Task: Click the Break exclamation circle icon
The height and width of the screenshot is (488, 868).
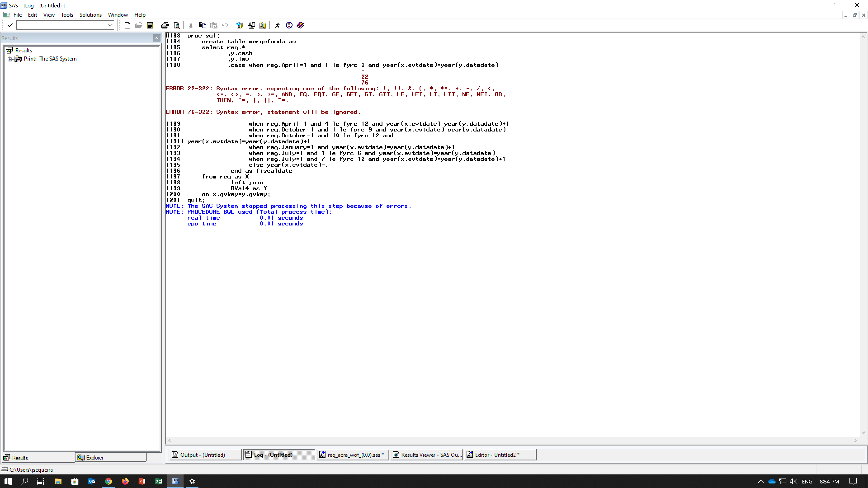Action: tap(289, 25)
